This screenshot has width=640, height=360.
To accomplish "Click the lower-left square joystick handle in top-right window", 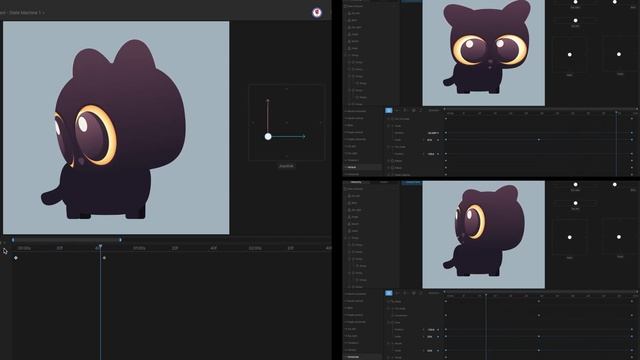I will pos(570,54).
